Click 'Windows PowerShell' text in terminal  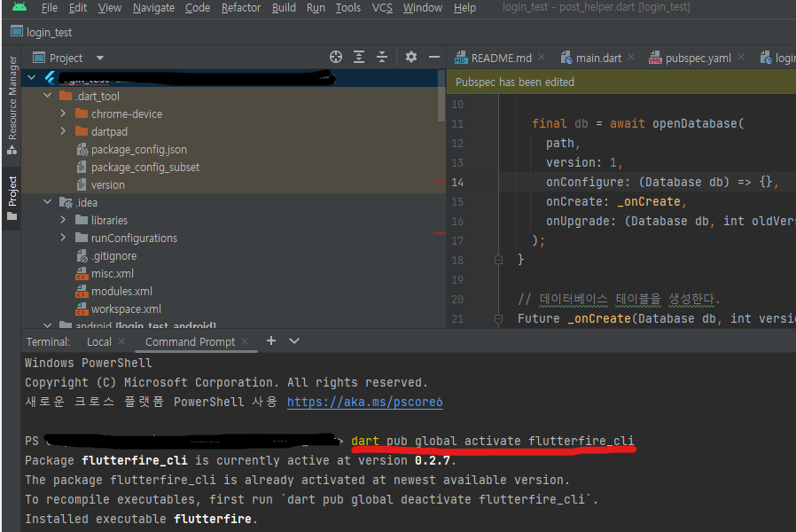pos(89,363)
